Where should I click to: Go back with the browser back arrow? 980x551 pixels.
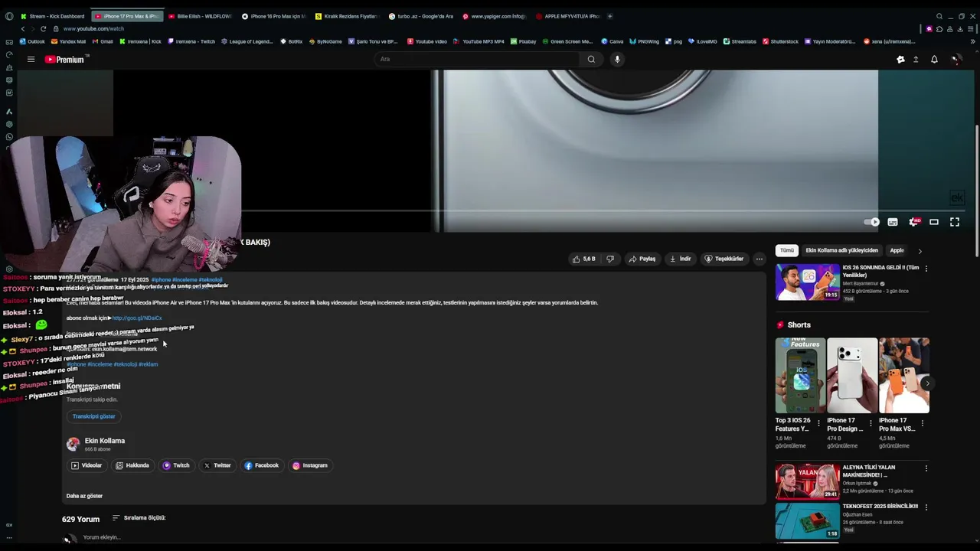point(22,28)
